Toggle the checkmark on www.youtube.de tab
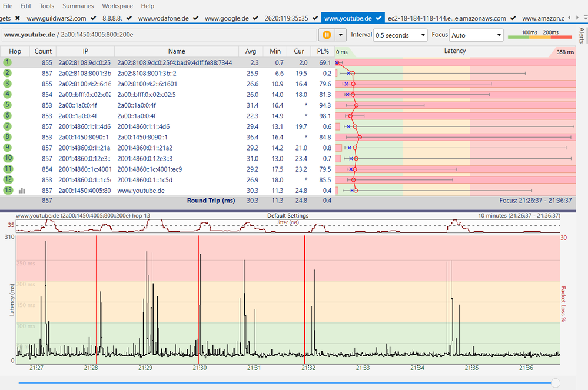The width and height of the screenshot is (588, 390). click(380, 18)
